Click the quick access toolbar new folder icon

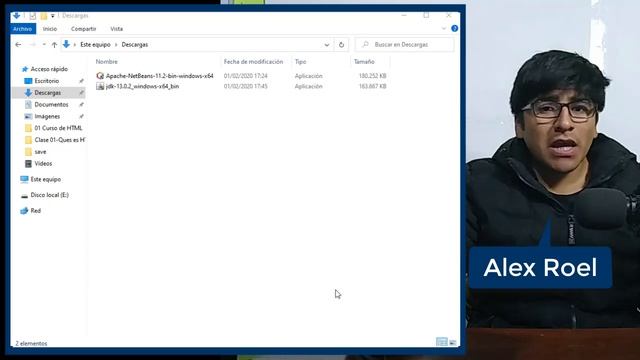[43, 16]
